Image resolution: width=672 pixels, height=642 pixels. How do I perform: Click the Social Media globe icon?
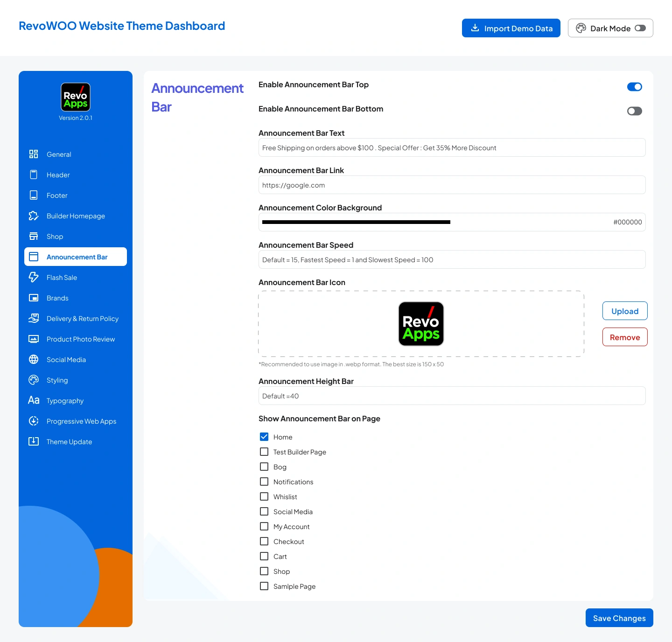34,359
